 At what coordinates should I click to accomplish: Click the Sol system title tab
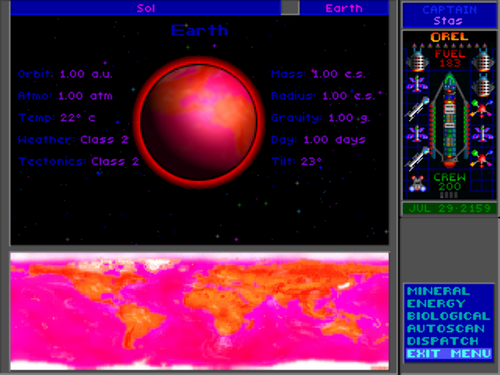146,8
